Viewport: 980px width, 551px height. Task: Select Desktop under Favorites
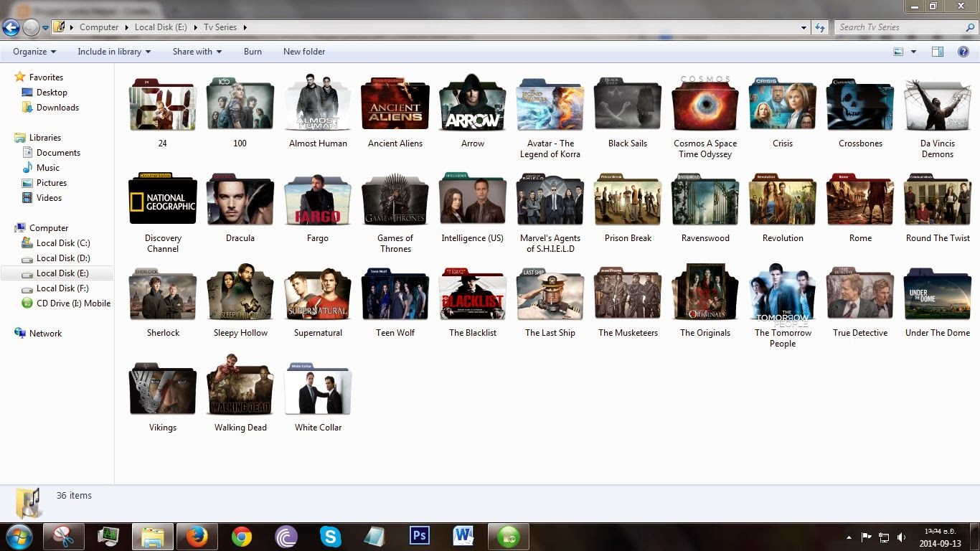52,93
